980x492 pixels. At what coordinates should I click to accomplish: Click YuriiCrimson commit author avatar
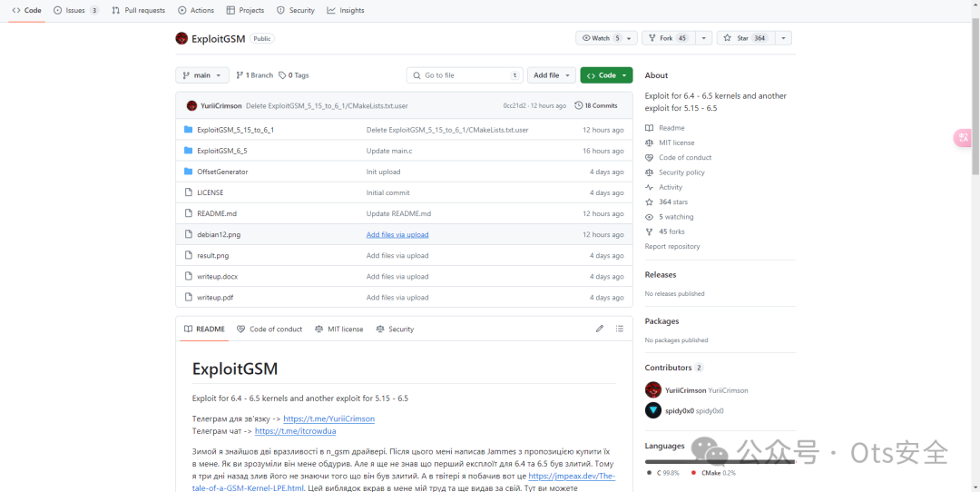(x=191, y=105)
